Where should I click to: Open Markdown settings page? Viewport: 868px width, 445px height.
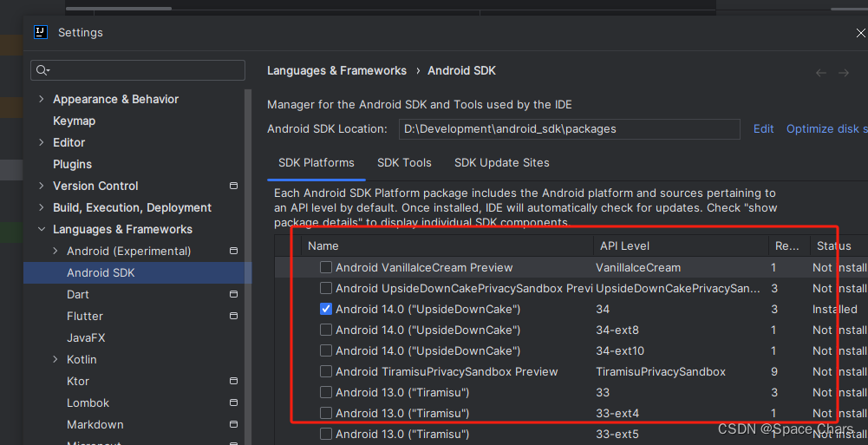[x=95, y=424]
